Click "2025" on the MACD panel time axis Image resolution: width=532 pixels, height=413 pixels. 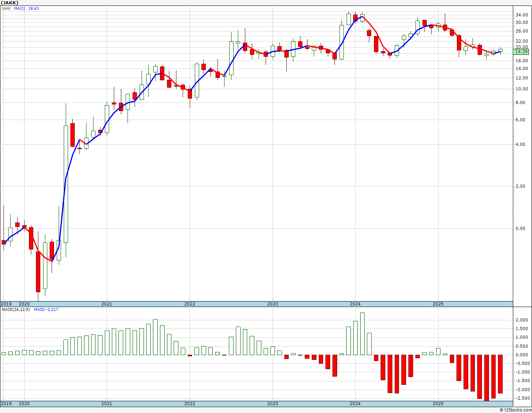point(438,404)
